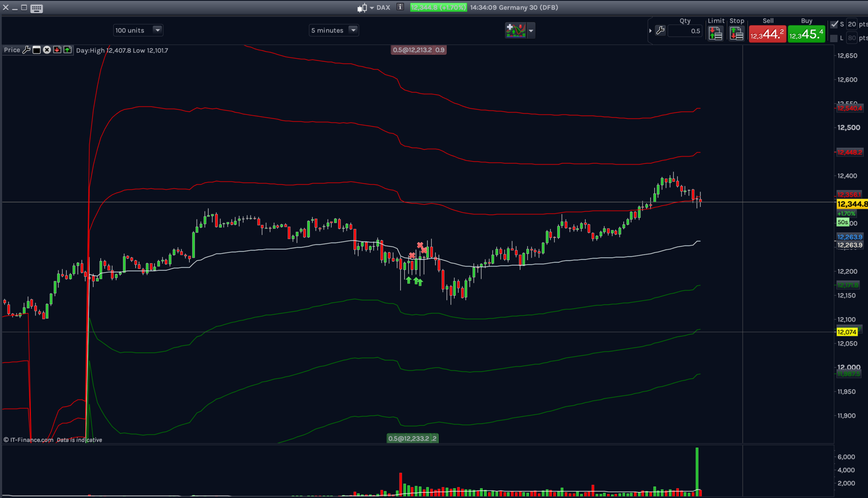This screenshot has width=868, height=498.
Task: Open the 5 minutes timeframe dropdown
Action: coord(353,30)
